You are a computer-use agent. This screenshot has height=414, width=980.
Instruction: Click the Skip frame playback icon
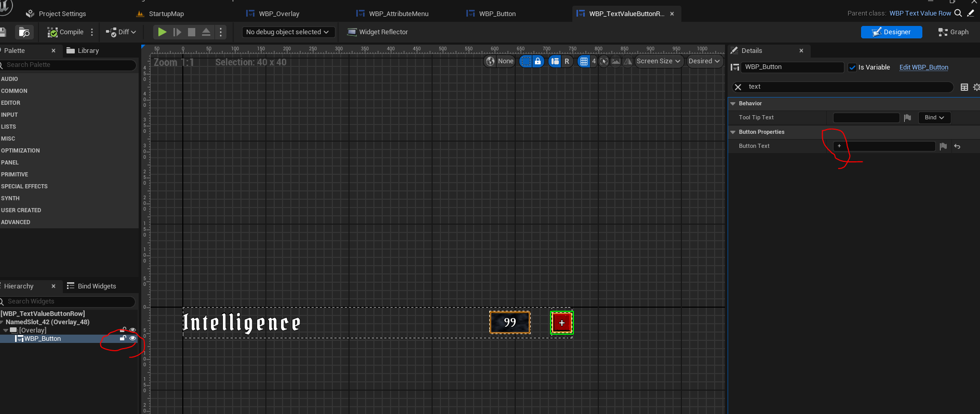tap(177, 32)
